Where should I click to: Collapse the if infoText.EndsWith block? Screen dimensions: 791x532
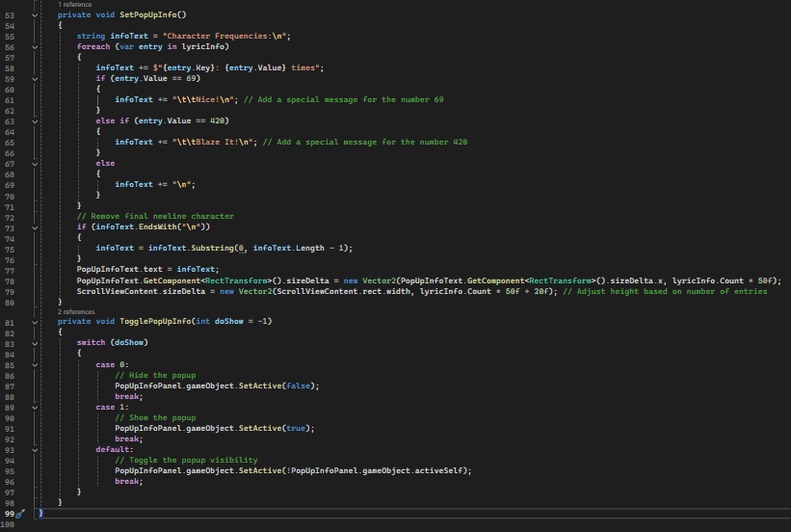(37, 226)
